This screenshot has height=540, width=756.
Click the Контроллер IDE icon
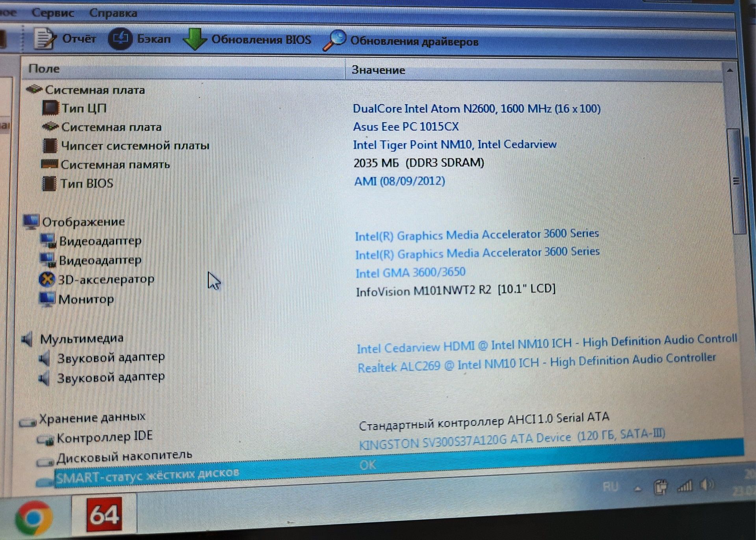pyautogui.click(x=45, y=440)
